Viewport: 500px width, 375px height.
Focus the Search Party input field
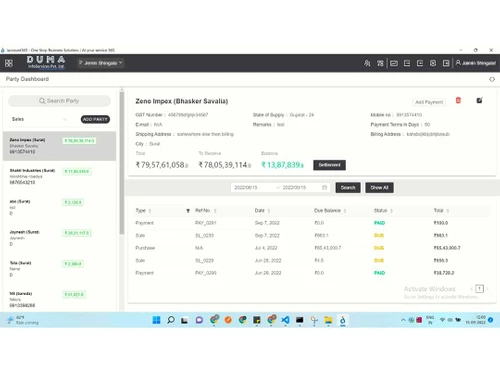[x=59, y=101]
